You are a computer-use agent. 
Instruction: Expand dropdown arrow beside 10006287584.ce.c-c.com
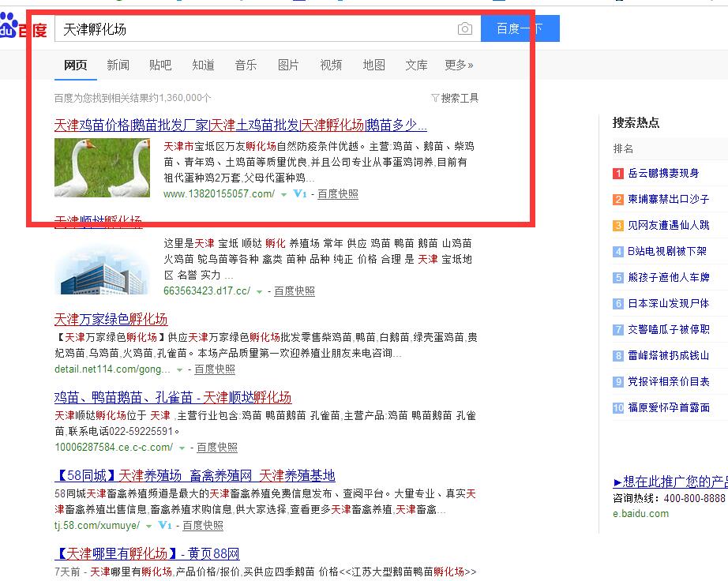coord(182,448)
